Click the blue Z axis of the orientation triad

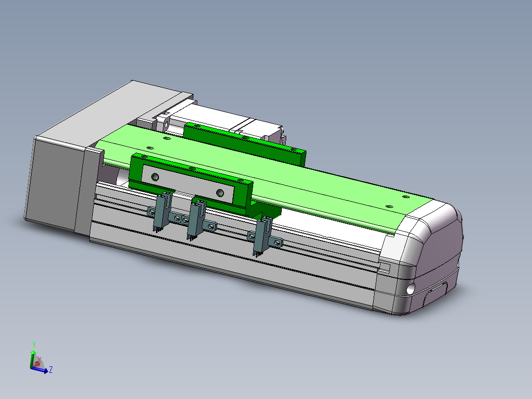point(40,370)
